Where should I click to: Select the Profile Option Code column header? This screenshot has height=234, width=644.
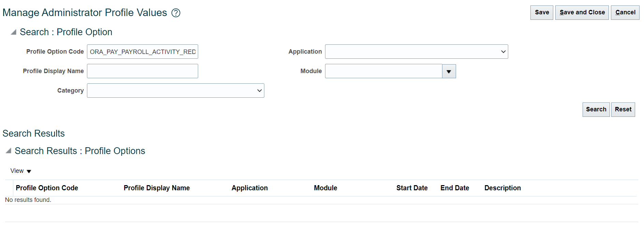[x=47, y=188]
